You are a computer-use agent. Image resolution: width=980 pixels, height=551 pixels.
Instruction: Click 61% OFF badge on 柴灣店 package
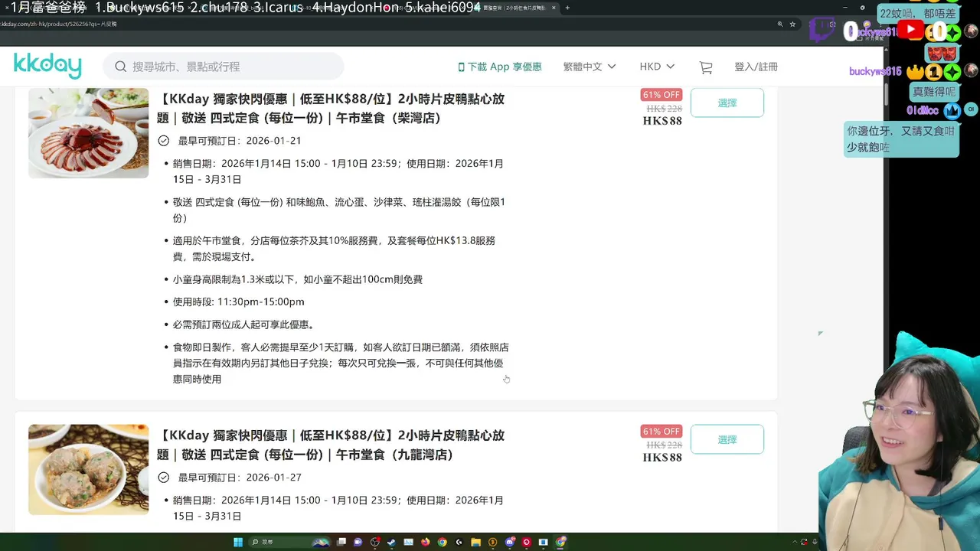point(661,95)
